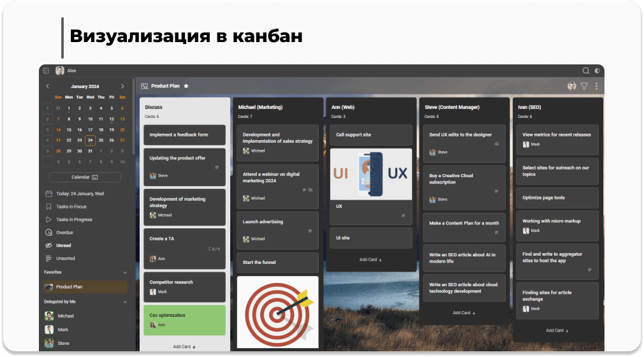The width and height of the screenshot is (644, 357).
Task: Open the board member avatar filter
Action: (572, 86)
